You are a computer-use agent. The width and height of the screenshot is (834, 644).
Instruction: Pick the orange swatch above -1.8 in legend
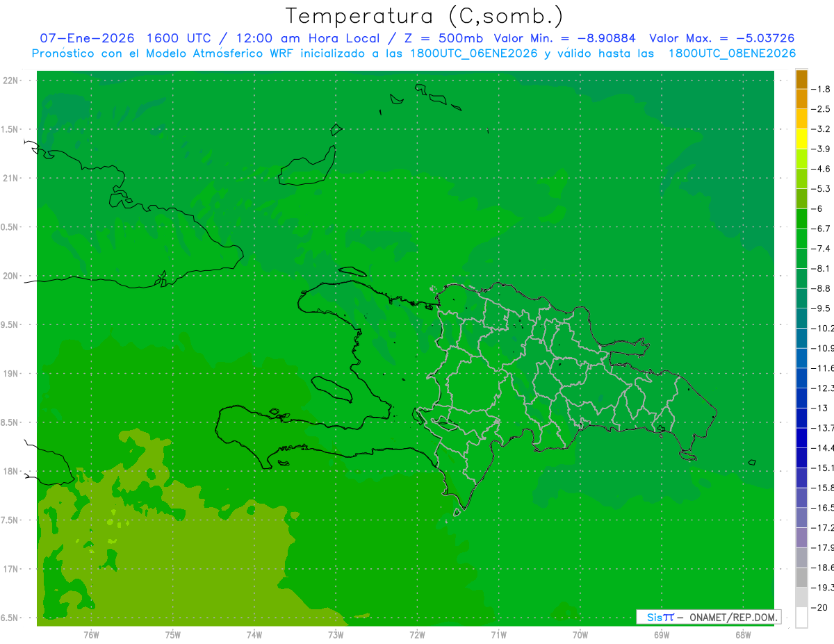[x=801, y=79]
